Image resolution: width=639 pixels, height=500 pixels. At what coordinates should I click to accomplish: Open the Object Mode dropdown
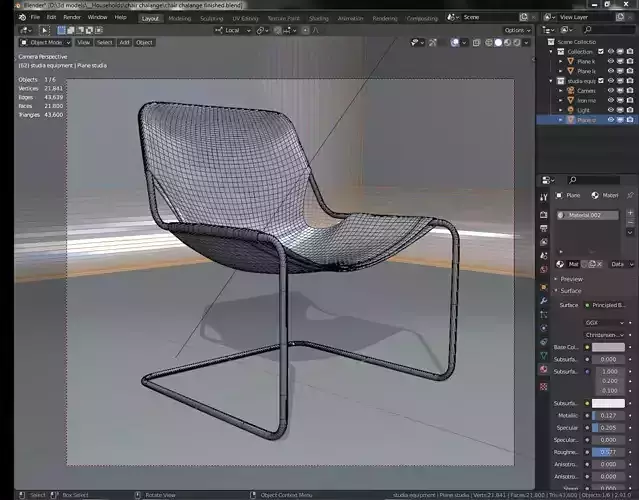pyautogui.click(x=46, y=42)
